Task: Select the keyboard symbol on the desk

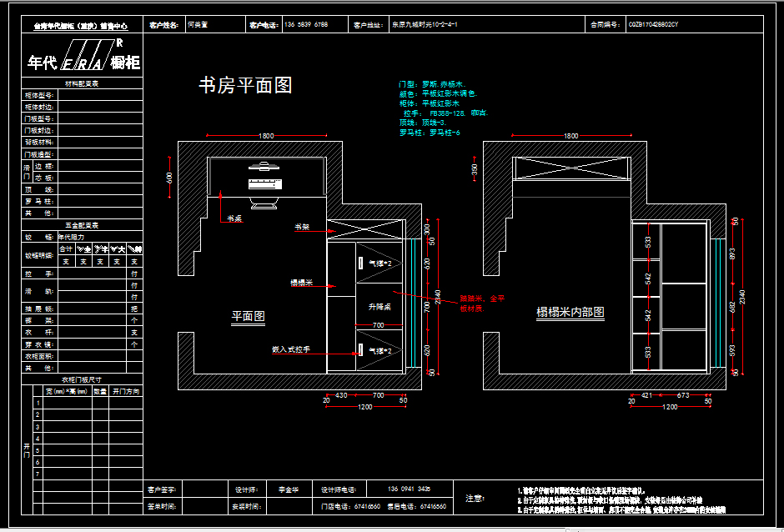Action: (266, 183)
